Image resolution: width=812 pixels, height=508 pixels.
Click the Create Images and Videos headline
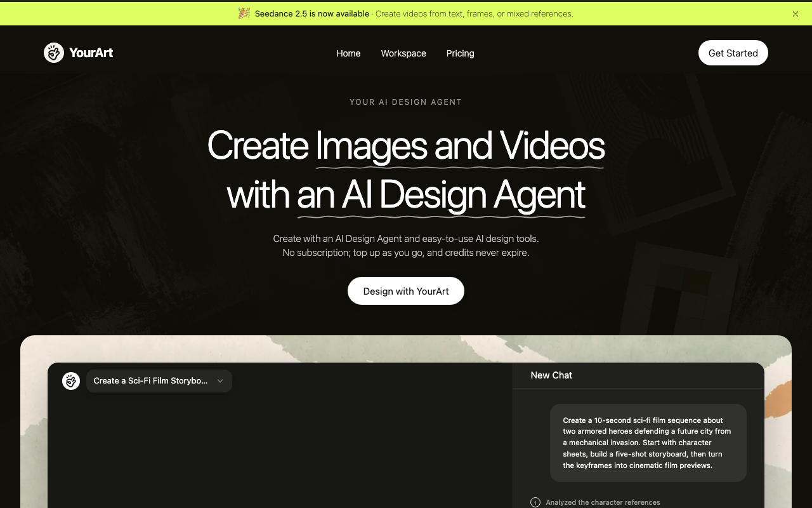click(406, 146)
